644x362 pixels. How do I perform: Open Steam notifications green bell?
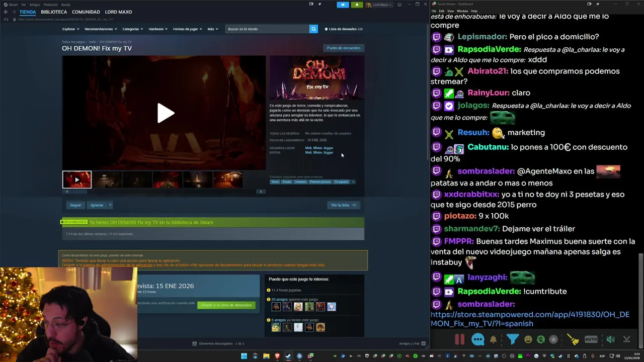click(x=357, y=5)
